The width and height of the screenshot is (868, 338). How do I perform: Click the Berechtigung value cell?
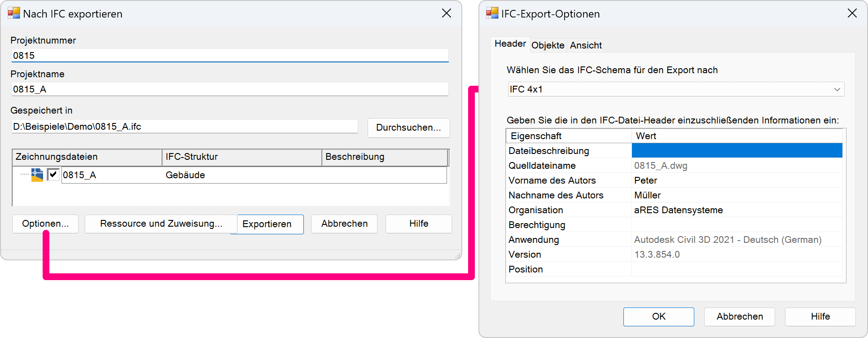(736, 225)
